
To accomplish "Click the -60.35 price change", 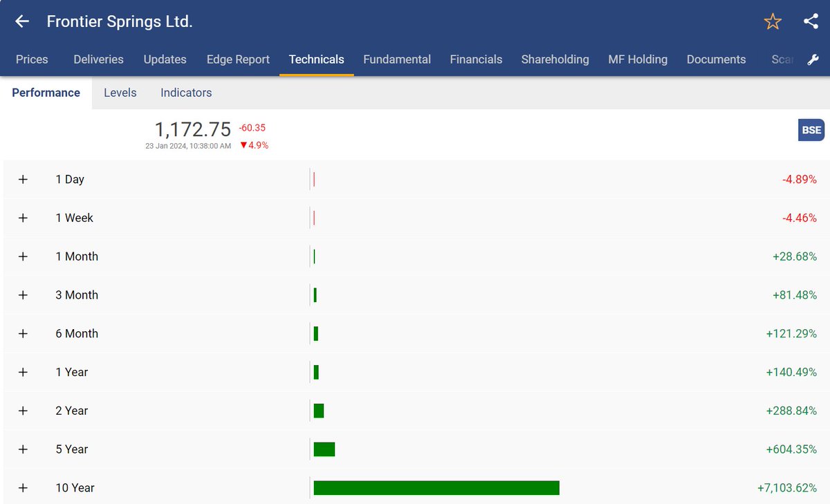I will pyautogui.click(x=252, y=128).
